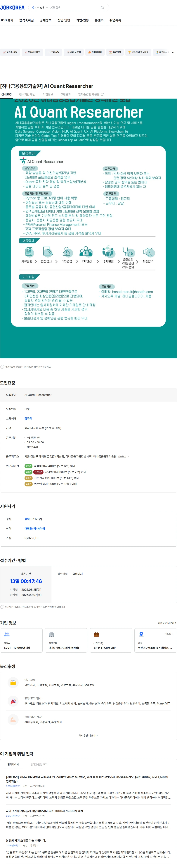Click the 신분당선 강남역 badge
This screenshot has width=177, height=868.
(38, 472)
